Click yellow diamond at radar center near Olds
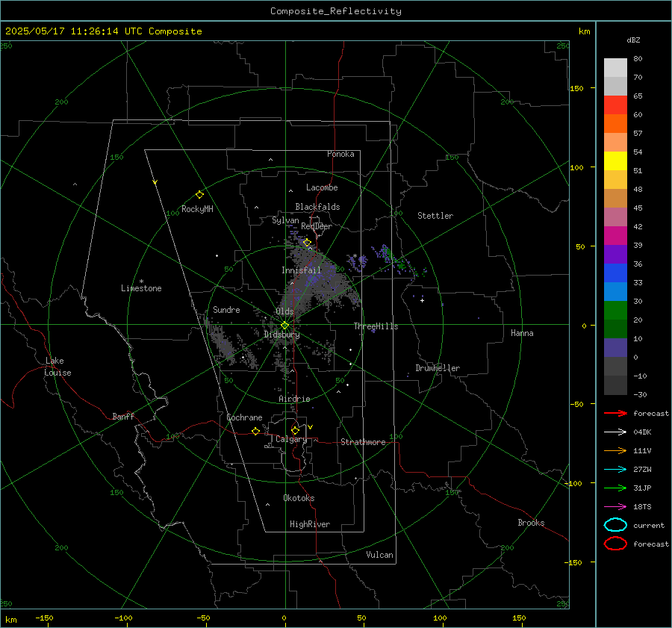This screenshot has height=628, width=672. [284, 326]
